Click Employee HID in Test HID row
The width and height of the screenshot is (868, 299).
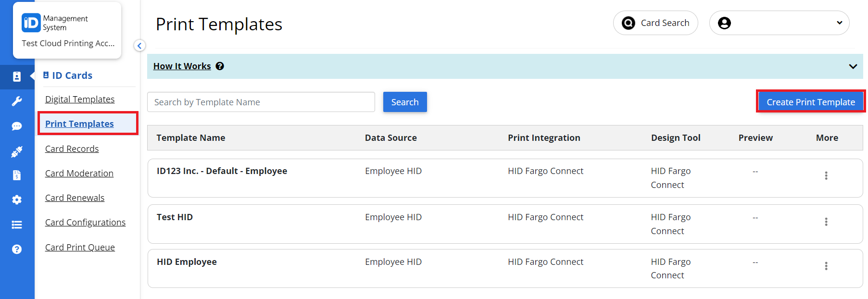coord(393,217)
